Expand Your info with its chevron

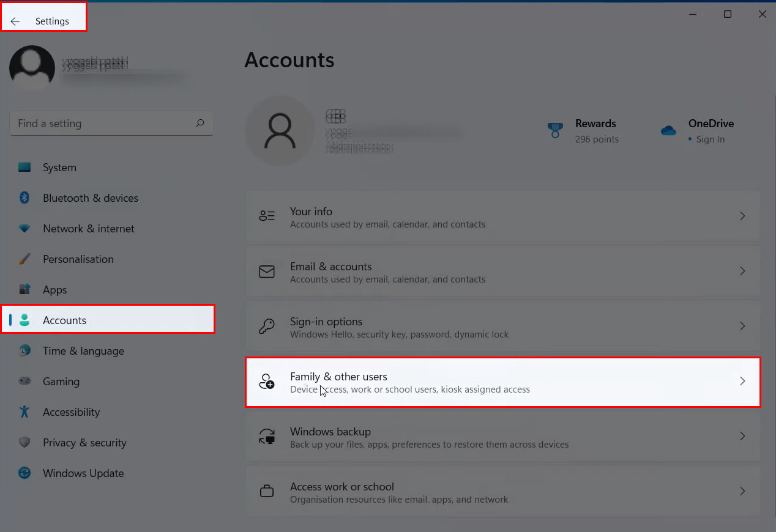pyautogui.click(x=742, y=216)
